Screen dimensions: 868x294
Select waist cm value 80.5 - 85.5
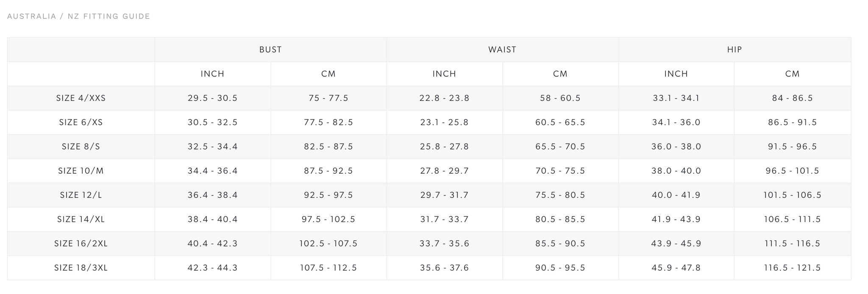(560, 219)
